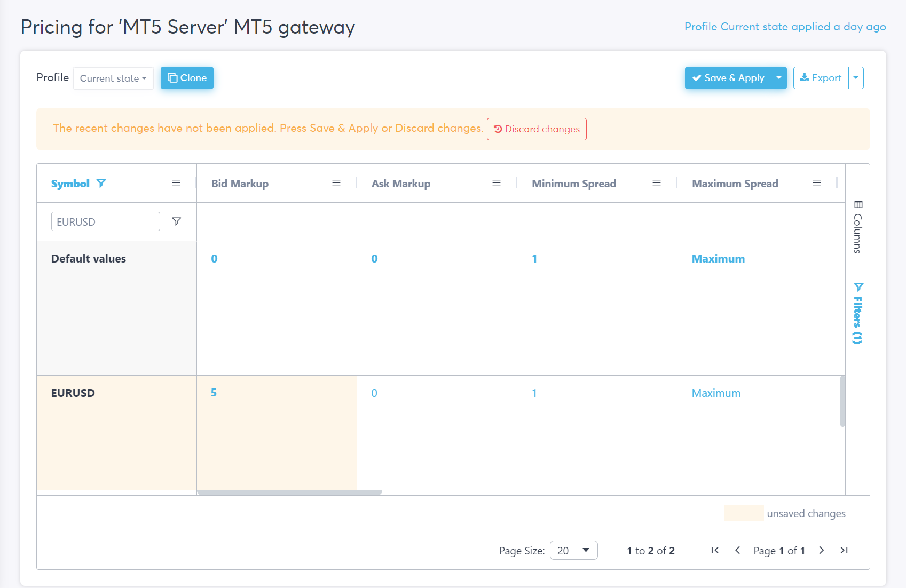
Task: Open the Symbol column menu icon
Action: pyautogui.click(x=176, y=183)
